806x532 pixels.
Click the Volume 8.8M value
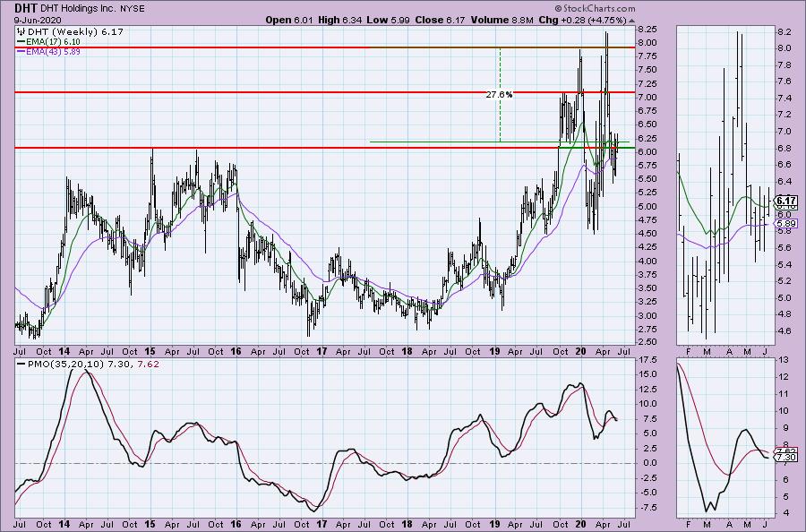(502, 20)
